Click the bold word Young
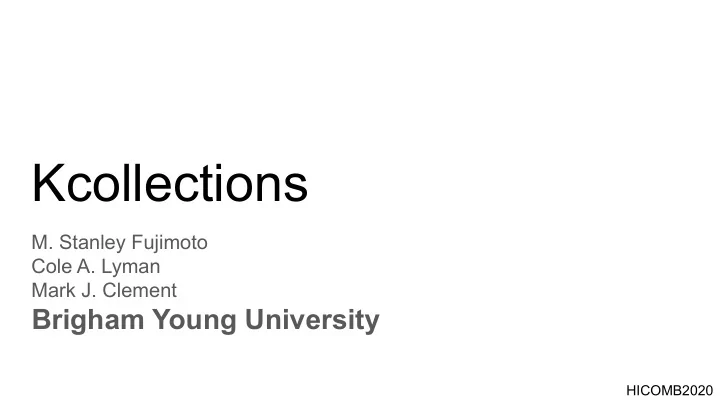 coord(194,320)
